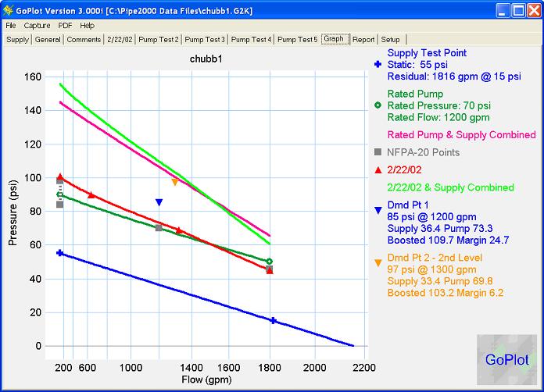Click the blue inverted triangle Dmd Pt 1 legend marker

(378, 210)
